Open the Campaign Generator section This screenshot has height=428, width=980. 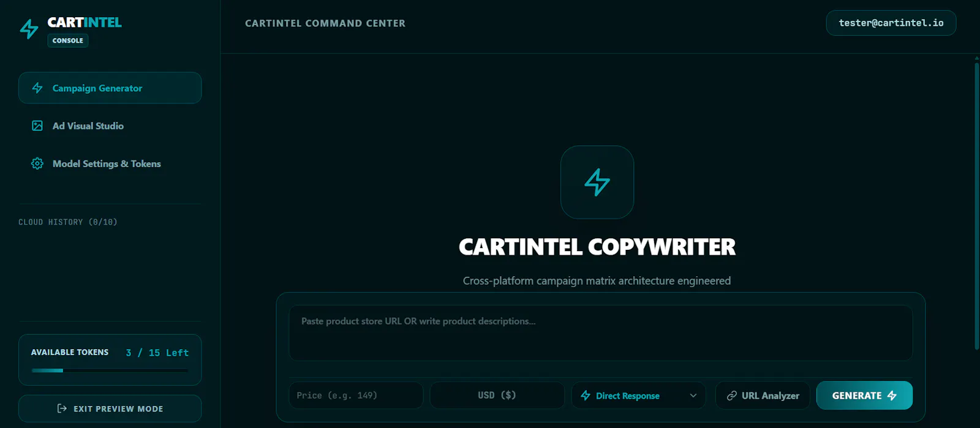110,88
